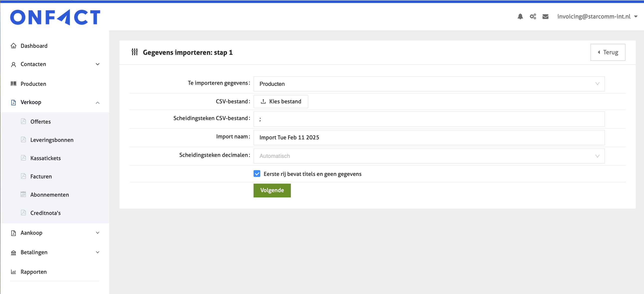The image size is (644, 294).
Task: Open Facturen in sidebar
Action: [x=41, y=176]
